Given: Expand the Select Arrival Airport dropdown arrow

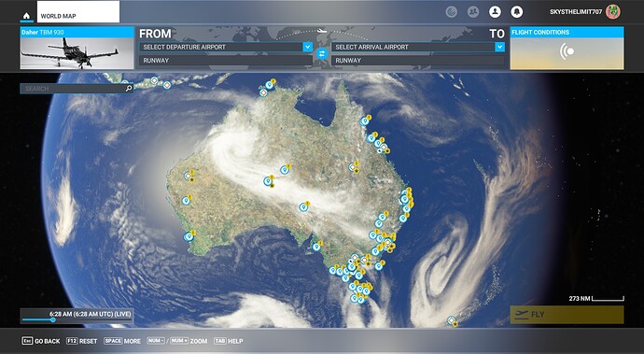Looking at the screenshot, I should (x=500, y=47).
